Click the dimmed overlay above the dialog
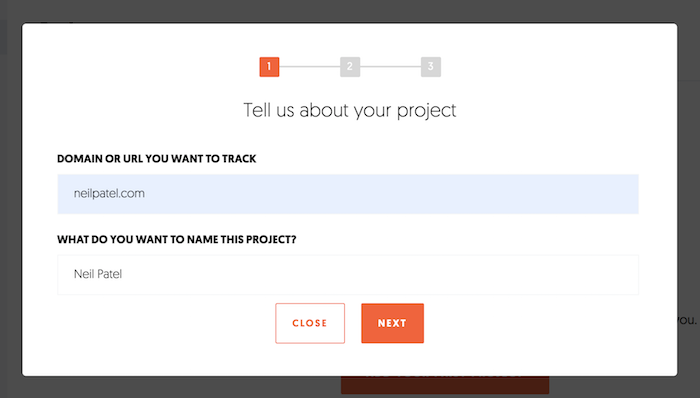The height and width of the screenshot is (398, 700). pyautogui.click(x=350, y=11)
